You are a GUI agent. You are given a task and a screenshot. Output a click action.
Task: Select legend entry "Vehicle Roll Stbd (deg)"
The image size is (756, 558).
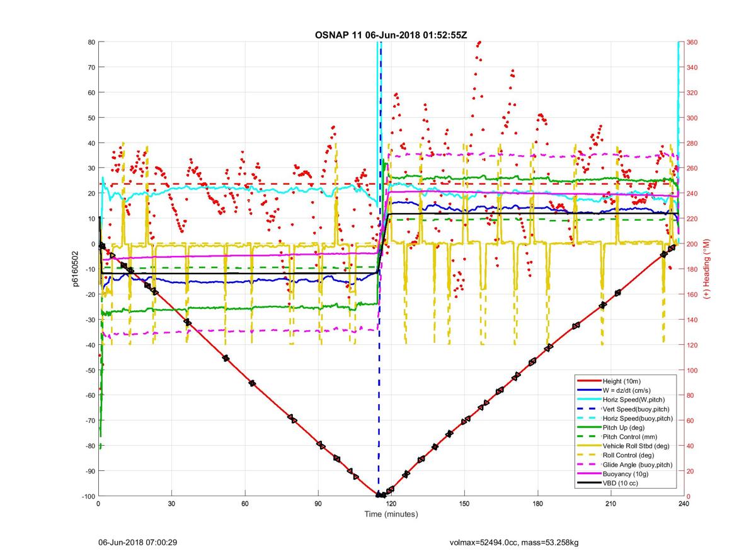click(x=637, y=446)
